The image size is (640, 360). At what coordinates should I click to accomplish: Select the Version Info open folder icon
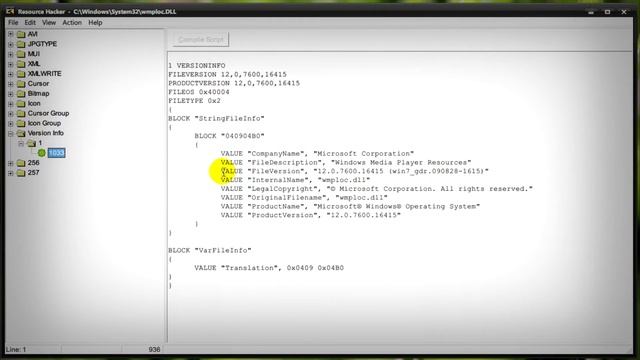(21, 133)
